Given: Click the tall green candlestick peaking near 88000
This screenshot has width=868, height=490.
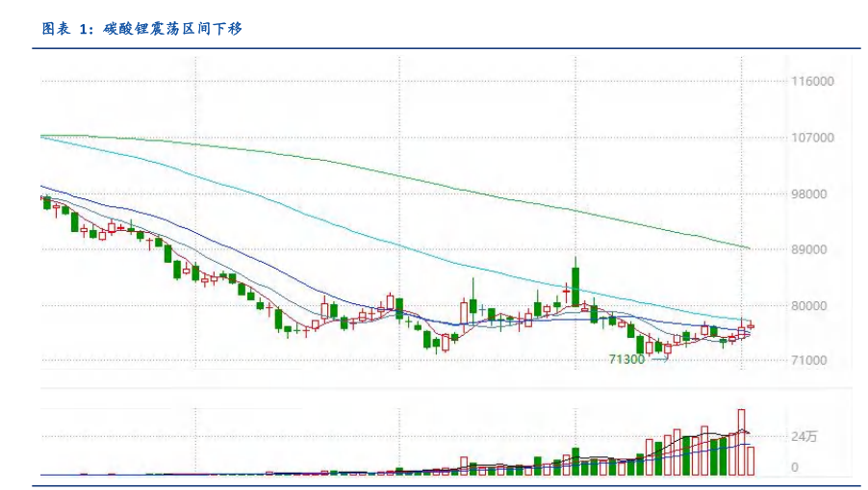Looking at the screenshot, I should coord(575,282).
